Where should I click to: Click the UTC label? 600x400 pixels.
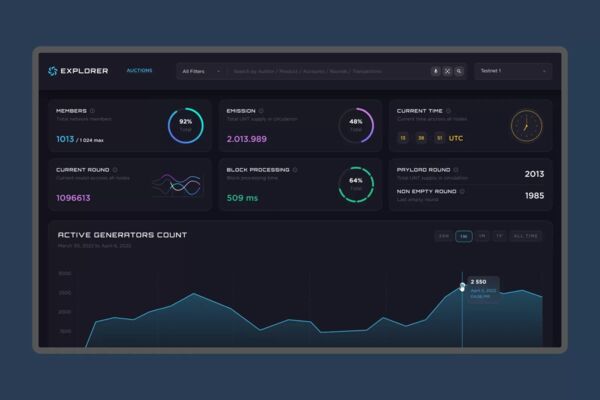click(456, 138)
